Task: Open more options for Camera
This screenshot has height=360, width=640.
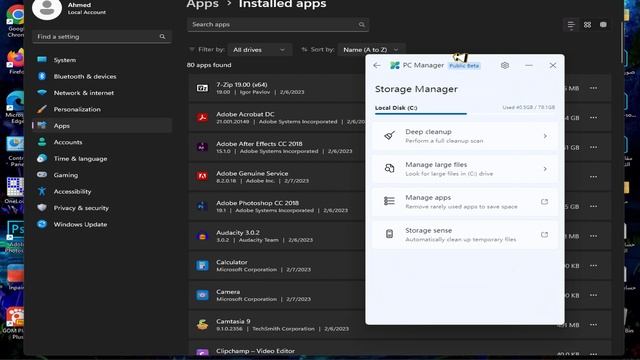Action: [x=593, y=295]
